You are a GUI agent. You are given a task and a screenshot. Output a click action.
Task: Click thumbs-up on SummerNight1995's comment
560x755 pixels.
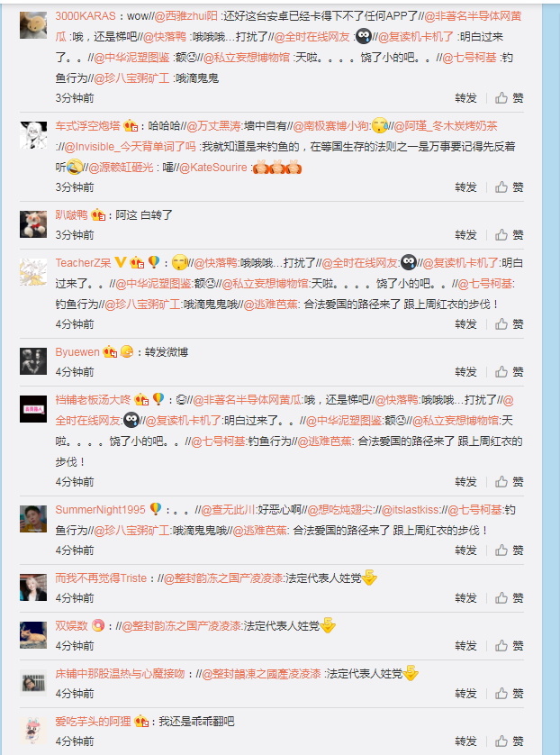510,550
